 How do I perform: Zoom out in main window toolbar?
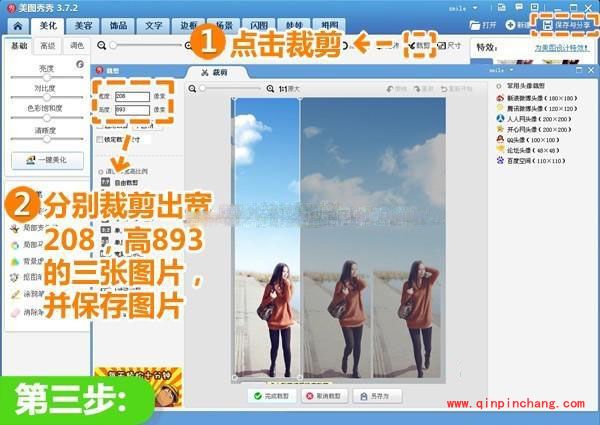(101, 46)
